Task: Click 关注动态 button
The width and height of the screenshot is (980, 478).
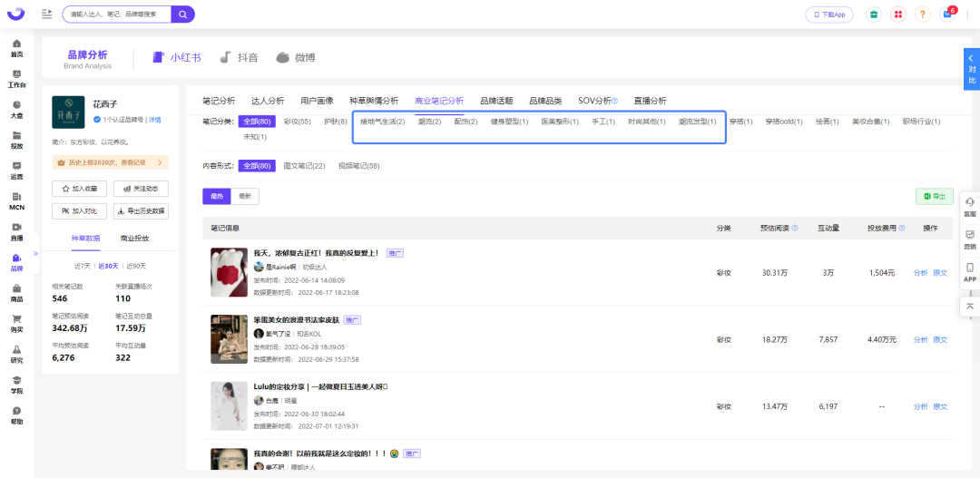Action: (141, 189)
